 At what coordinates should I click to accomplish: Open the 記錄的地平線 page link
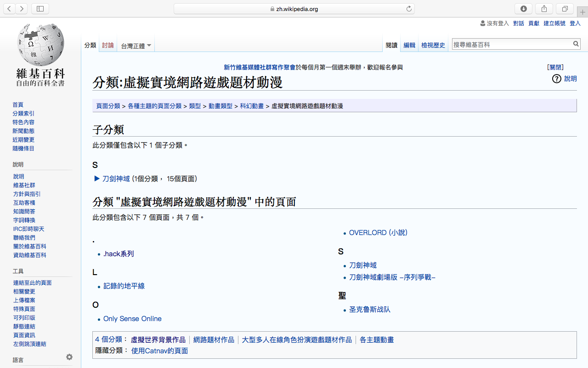coord(124,286)
